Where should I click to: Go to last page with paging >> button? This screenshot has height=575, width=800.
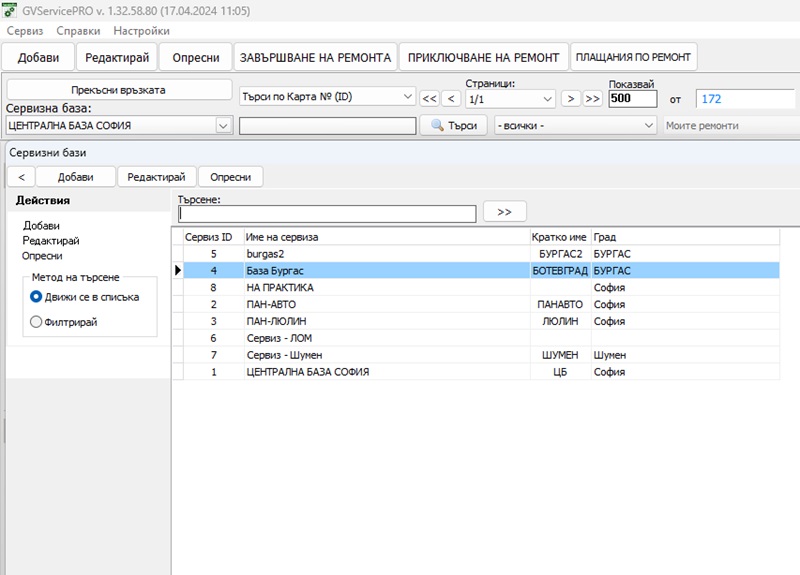(x=592, y=98)
